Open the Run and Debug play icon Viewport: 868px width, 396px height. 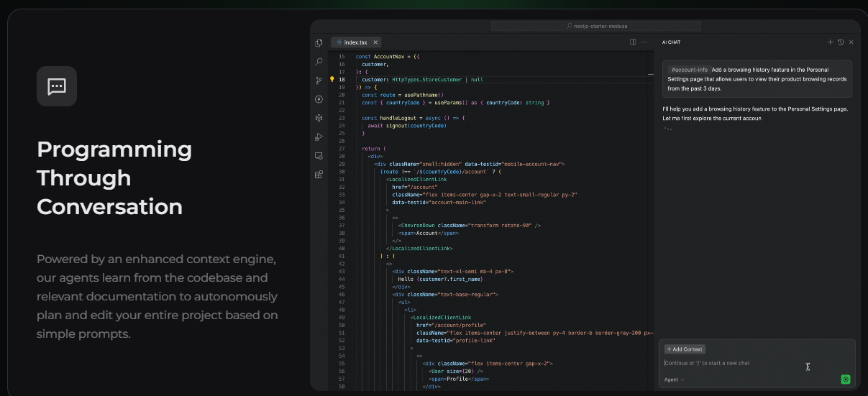[x=319, y=137]
